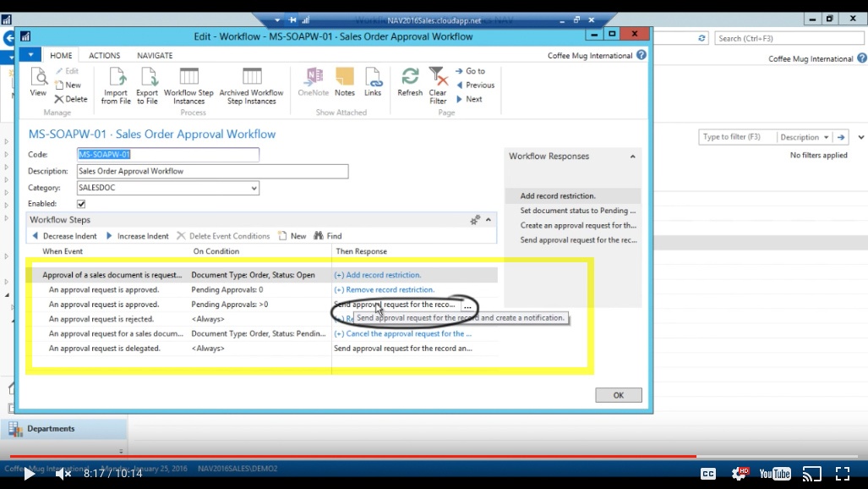Click the Code field MS-SOAPW-01
The height and width of the screenshot is (489, 868).
(168, 155)
